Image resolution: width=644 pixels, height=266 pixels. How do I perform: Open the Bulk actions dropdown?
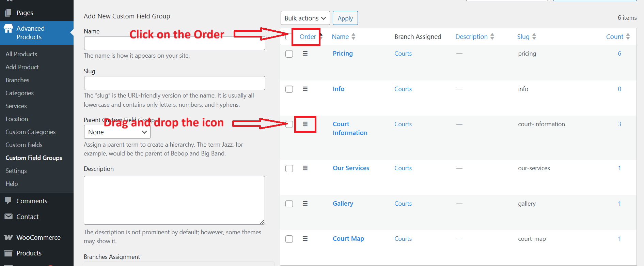(305, 18)
